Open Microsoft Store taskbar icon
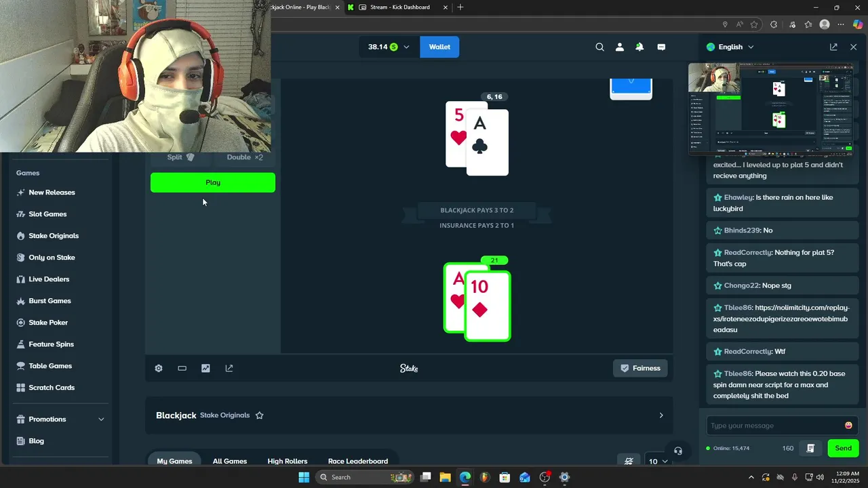This screenshot has width=868, height=488. click(x=505, y=477)
